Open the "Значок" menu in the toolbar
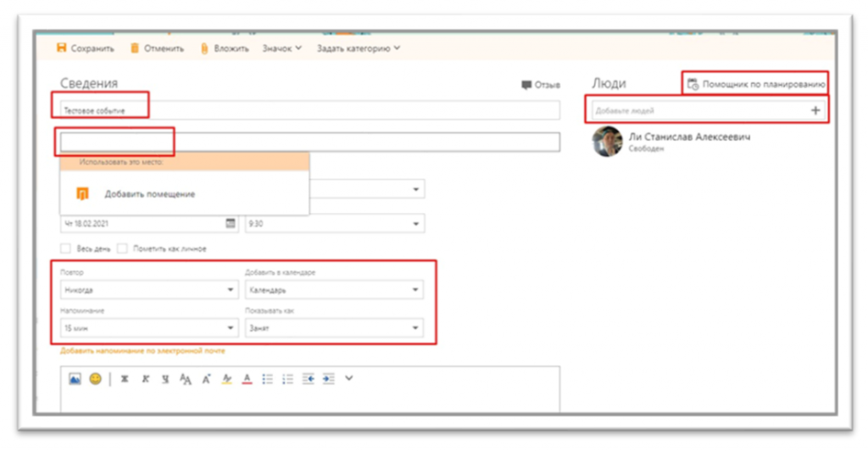868x452 pixels. point(281,48)
